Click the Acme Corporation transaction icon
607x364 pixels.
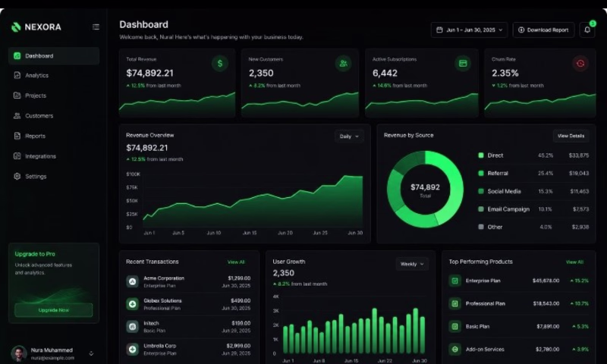132,281
